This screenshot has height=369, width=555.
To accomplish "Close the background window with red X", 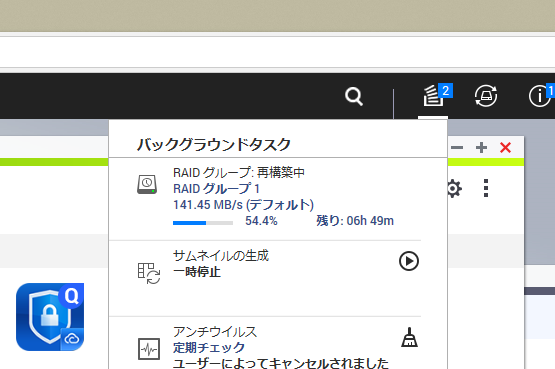I will [x=505, y=147].
